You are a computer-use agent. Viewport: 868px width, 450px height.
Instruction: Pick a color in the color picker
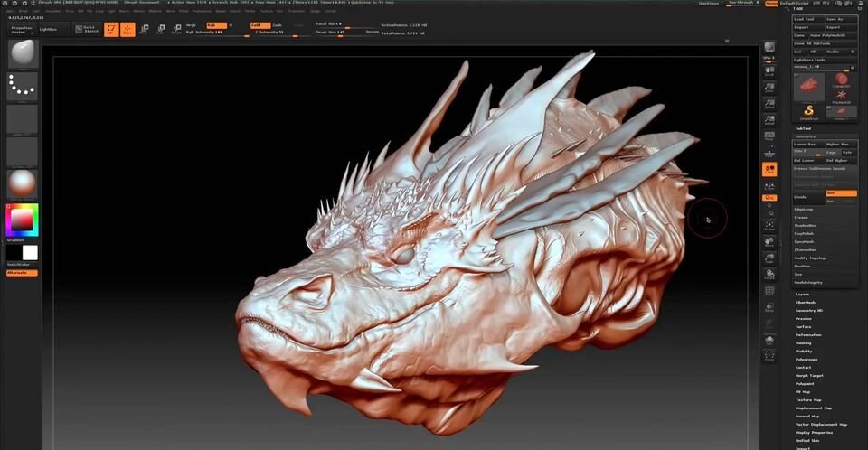coord(22,220)
